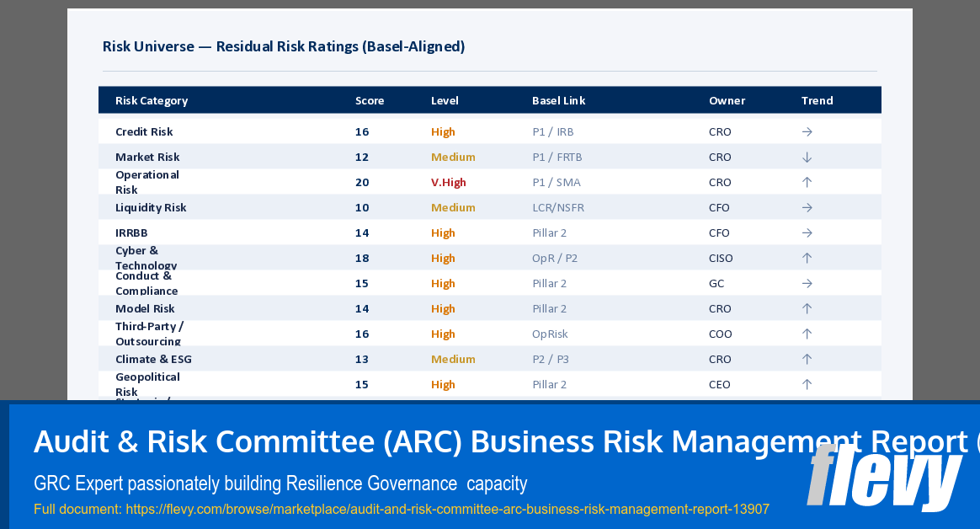Viewport: 980px width, 529px height.
Task: Click the COO owner cell
Action: click(720, 334)
